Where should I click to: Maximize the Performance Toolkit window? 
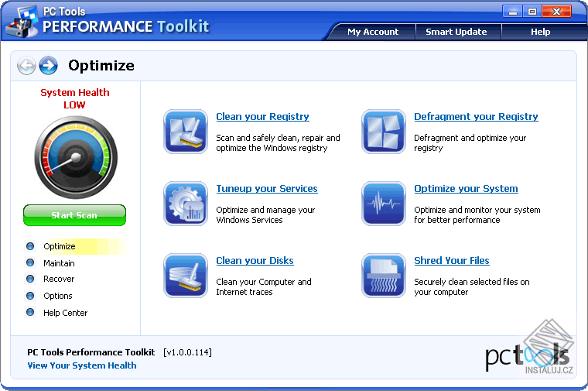click(x=532, y=12)
